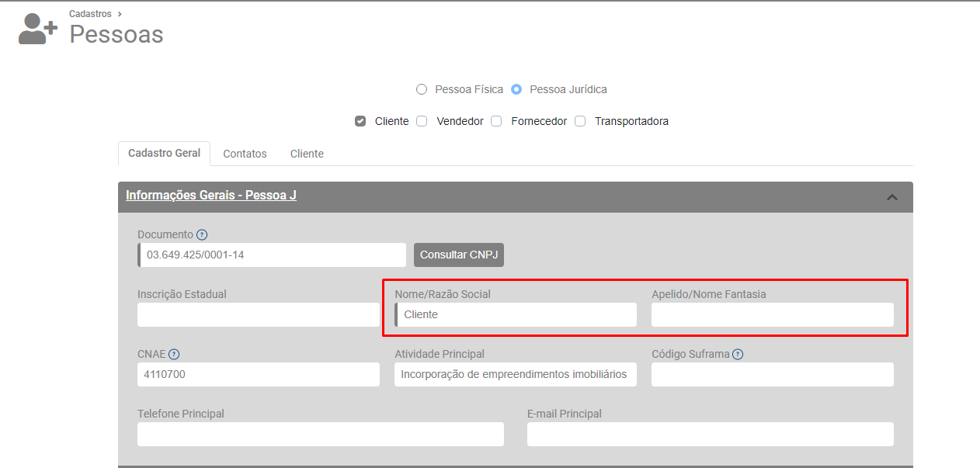
Task: Uncheck the Cliente checkbox
Action: (360, 121)
